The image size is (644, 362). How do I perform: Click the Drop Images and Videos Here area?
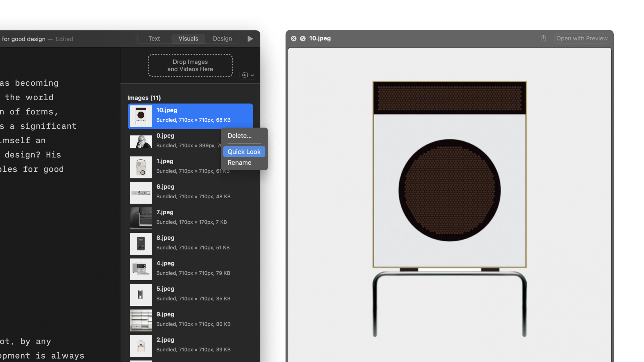190,65
